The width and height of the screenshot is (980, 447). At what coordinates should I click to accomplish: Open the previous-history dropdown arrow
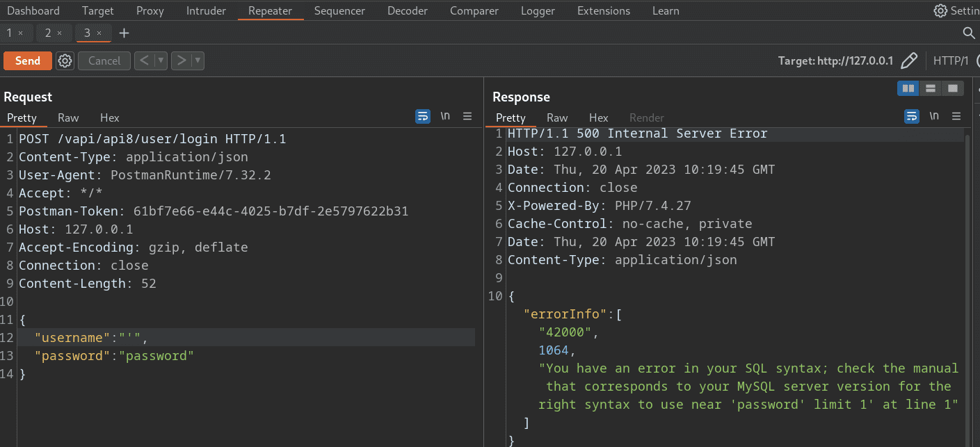[x=161, y=60]
